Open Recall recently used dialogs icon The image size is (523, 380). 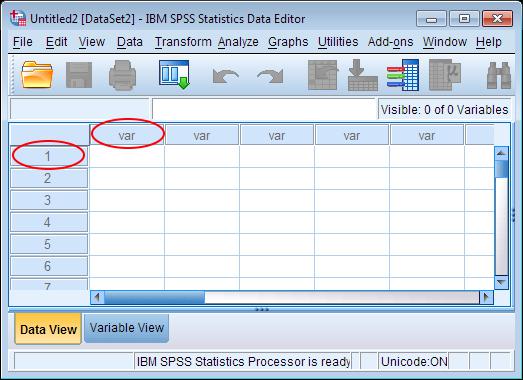pos(174,75)
